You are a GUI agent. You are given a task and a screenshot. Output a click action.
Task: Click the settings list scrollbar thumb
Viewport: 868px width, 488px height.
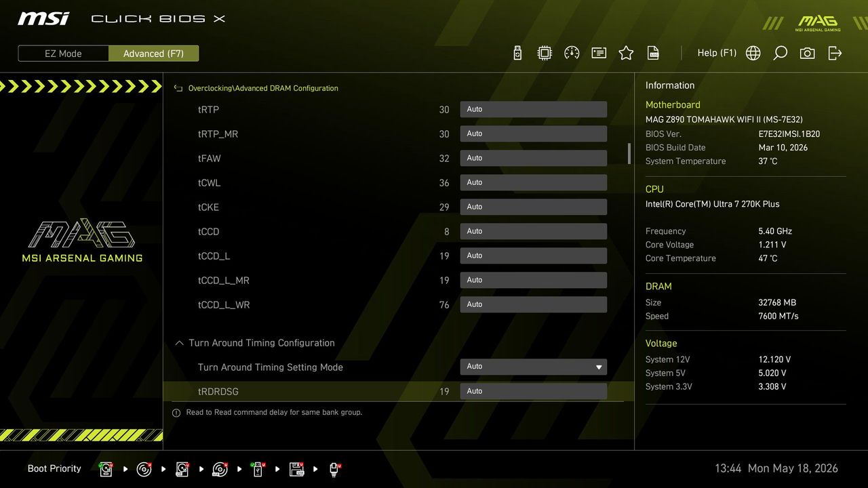629,153
